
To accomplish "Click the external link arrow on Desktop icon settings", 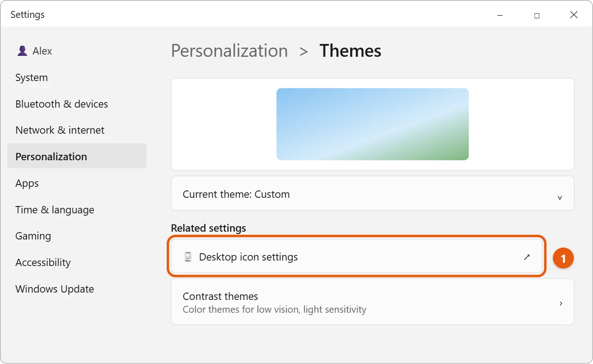I will click(527, 257).
